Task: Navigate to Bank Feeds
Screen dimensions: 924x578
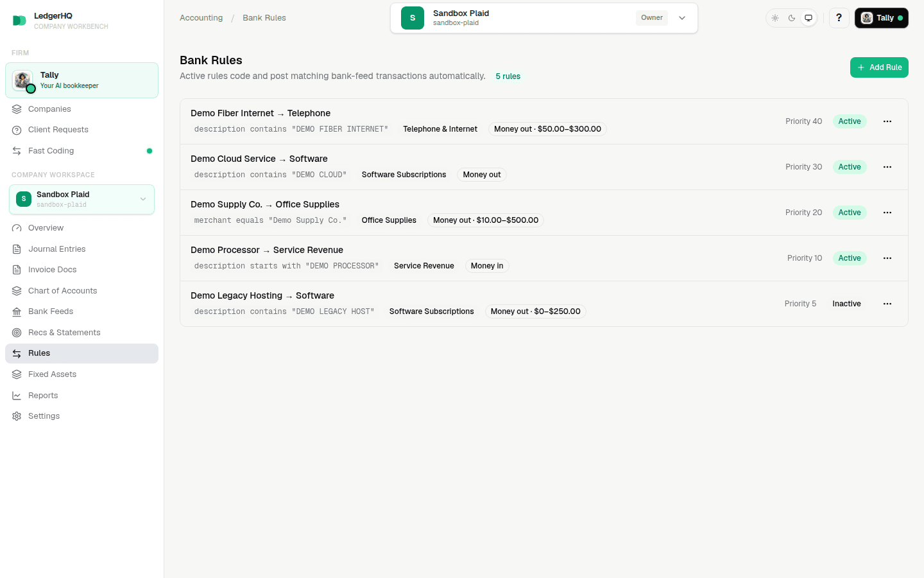Action: 81,311
